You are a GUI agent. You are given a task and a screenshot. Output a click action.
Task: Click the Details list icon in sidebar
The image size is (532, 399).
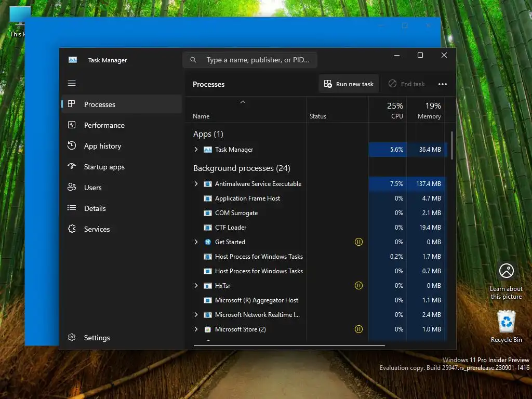click(x=72, y=208)
